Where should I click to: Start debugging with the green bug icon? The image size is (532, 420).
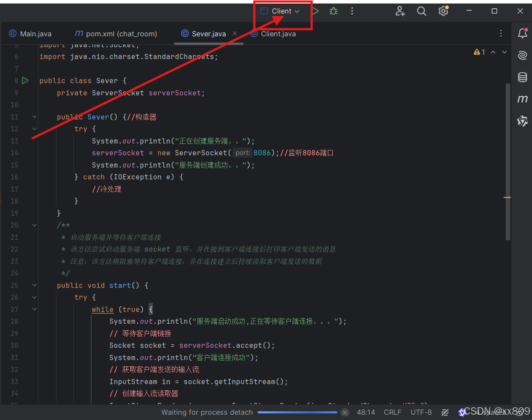tap(334, 11)
